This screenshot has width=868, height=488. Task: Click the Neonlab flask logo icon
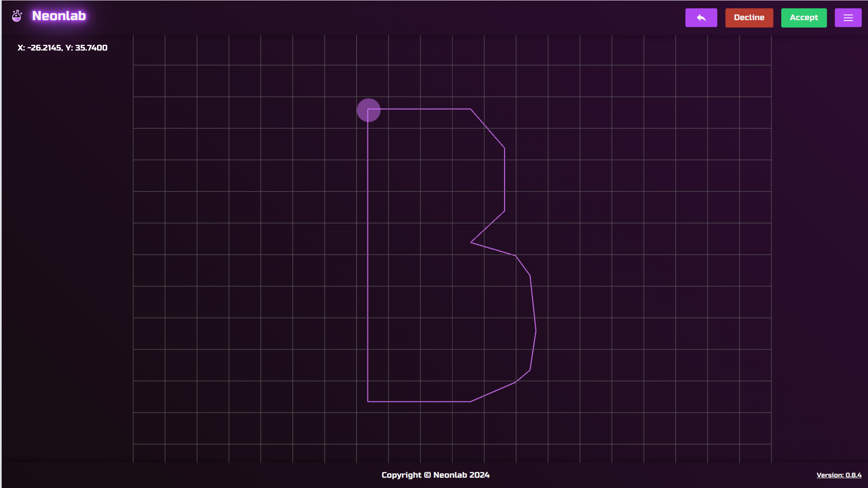pyautogui.click(x=17, y=16)
